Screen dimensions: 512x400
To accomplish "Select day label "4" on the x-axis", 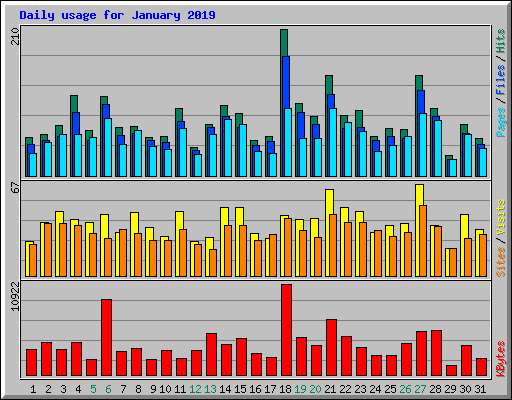I will [78, 389].
